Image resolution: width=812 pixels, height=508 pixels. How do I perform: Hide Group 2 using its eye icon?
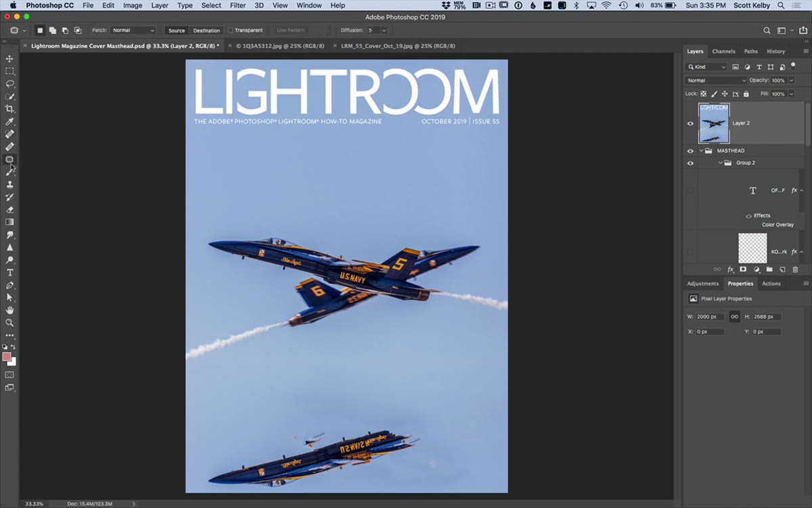point(690,163)
